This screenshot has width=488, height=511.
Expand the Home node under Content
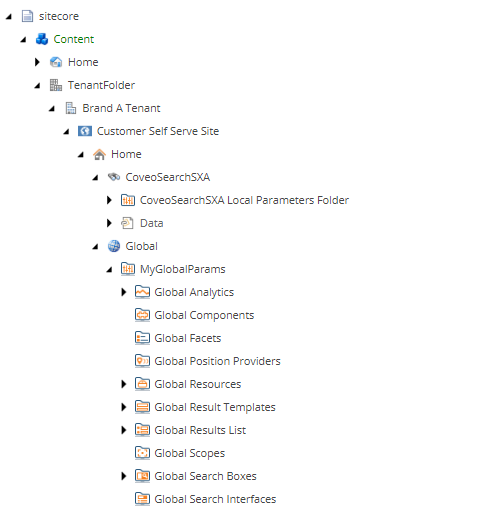(37, 62)
